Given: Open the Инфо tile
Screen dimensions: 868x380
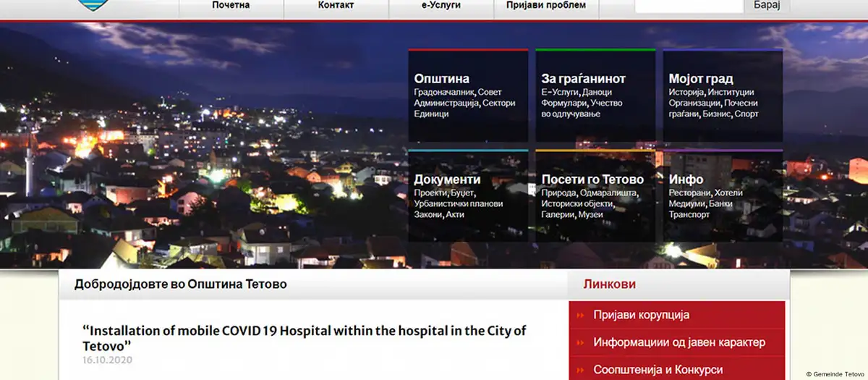Looking at the screenshot, I should coord(723,196).
